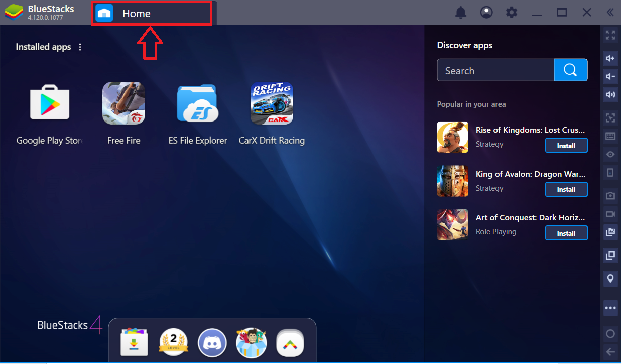Install Art of Conquest
Image resolution: width=621 pixels, height=364 pixels.
(x=566, y=233)
